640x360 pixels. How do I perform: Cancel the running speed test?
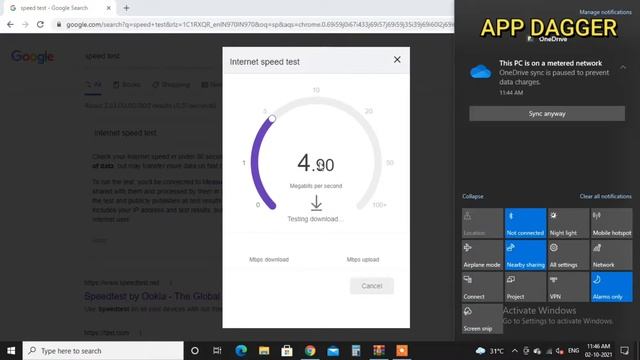(x=372, y=286)
